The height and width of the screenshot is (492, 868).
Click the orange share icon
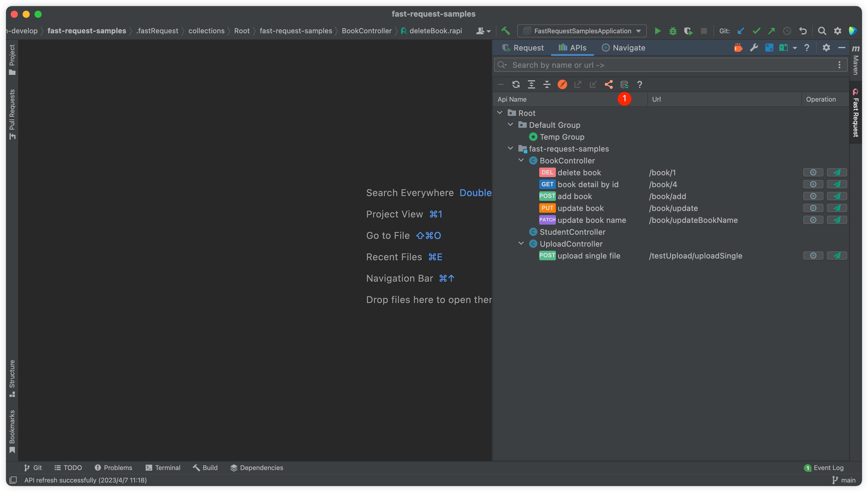coord(609,84)
